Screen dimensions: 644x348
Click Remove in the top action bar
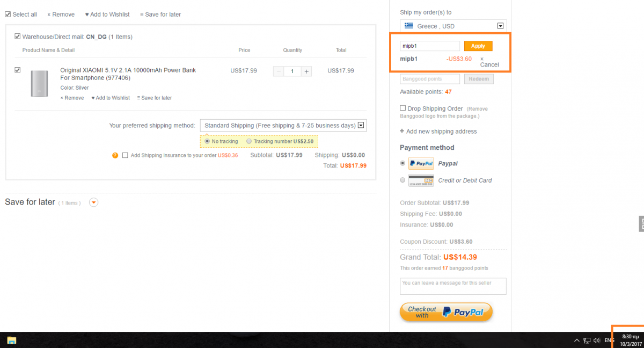61,15
